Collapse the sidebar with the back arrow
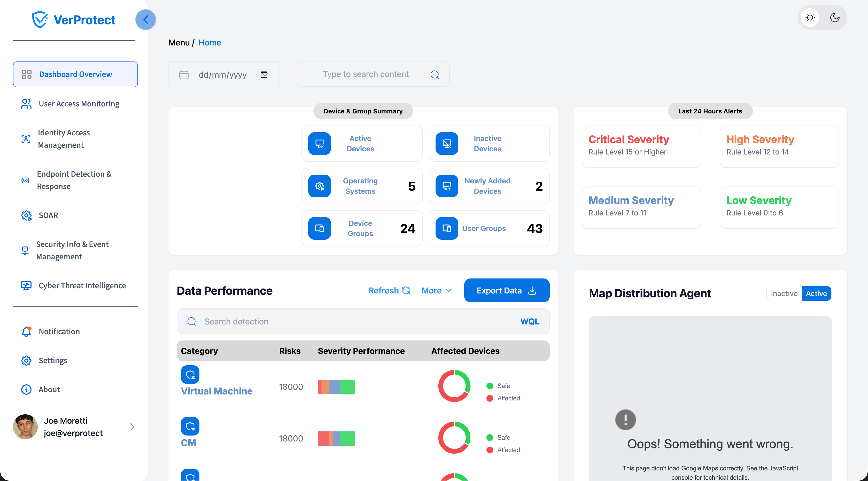Screen dimensions: 868x481 point(145,20)
